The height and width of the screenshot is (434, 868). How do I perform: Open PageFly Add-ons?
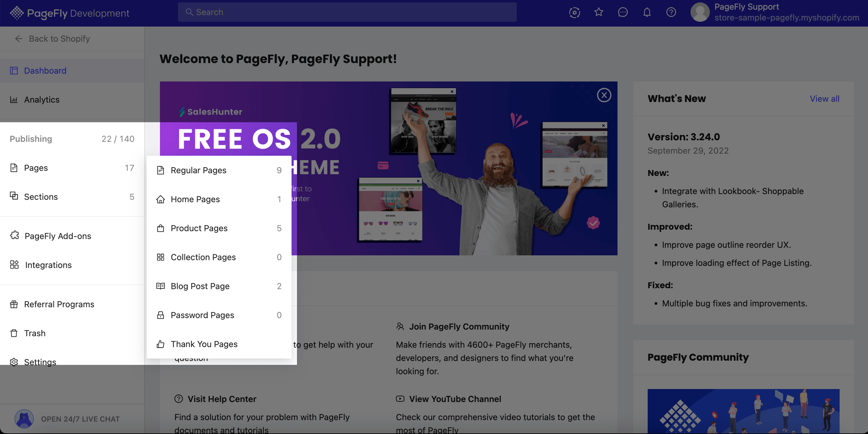[x=72, y=236]
